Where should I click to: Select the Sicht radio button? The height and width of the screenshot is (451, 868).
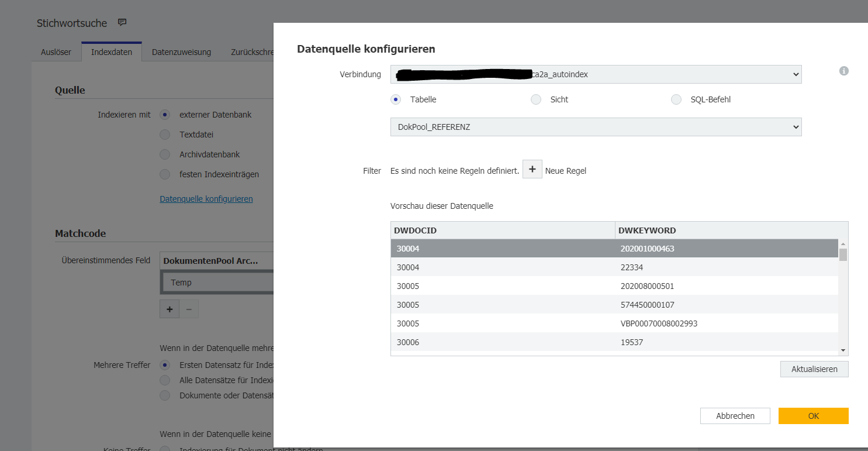(536, 99)
